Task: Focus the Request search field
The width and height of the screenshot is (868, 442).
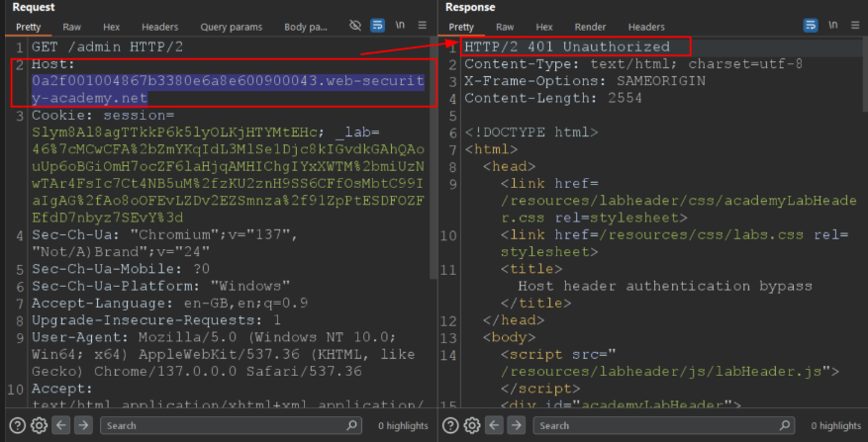Action: coord(231,425)
